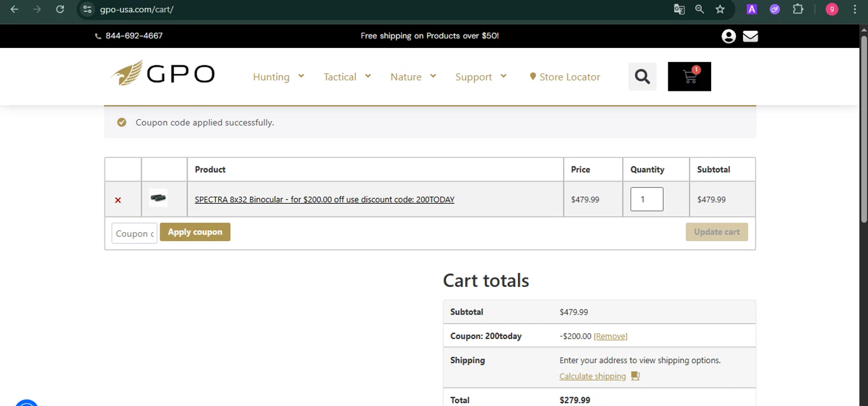
Task: Click the round purple extension icon
Action: 775,9
